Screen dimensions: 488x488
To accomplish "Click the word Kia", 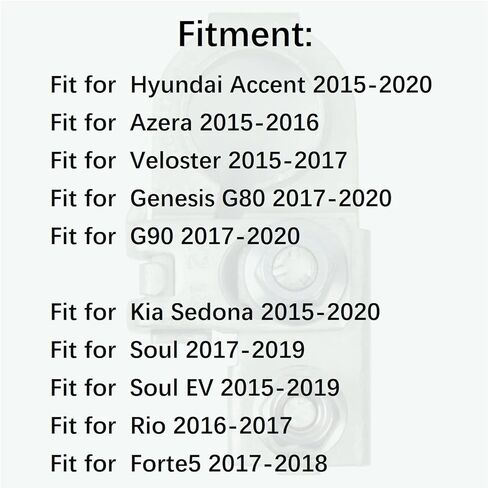I will point(147,312).
